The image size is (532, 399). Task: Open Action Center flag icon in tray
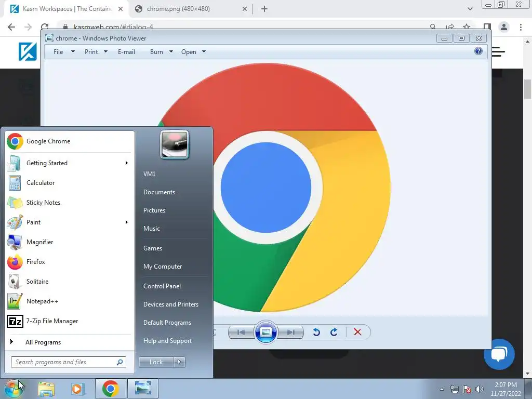[x=467, y=389]
